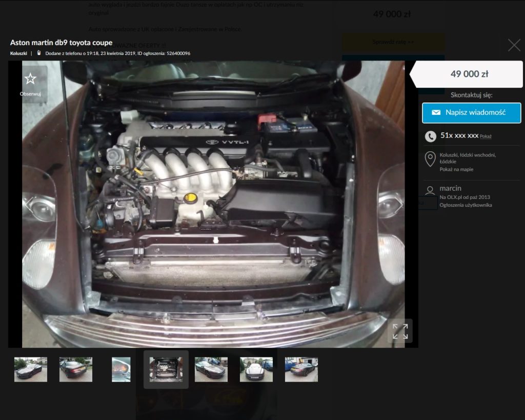
Task: Close the photo gallery overlay
Action: tap(514, 45)
